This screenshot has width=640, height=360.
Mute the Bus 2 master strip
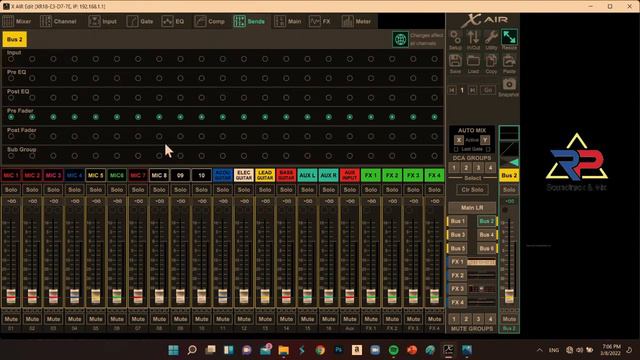click(x=509, y=319)
